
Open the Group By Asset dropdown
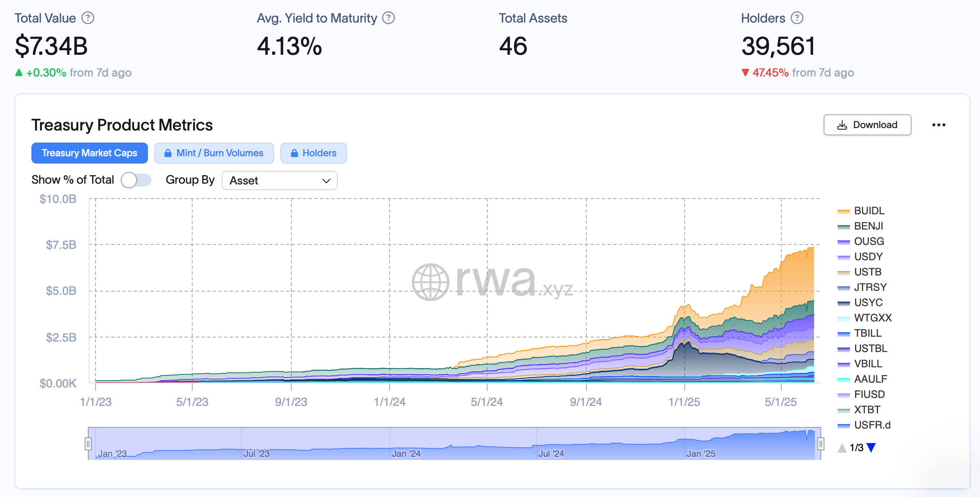coord(280,180)
